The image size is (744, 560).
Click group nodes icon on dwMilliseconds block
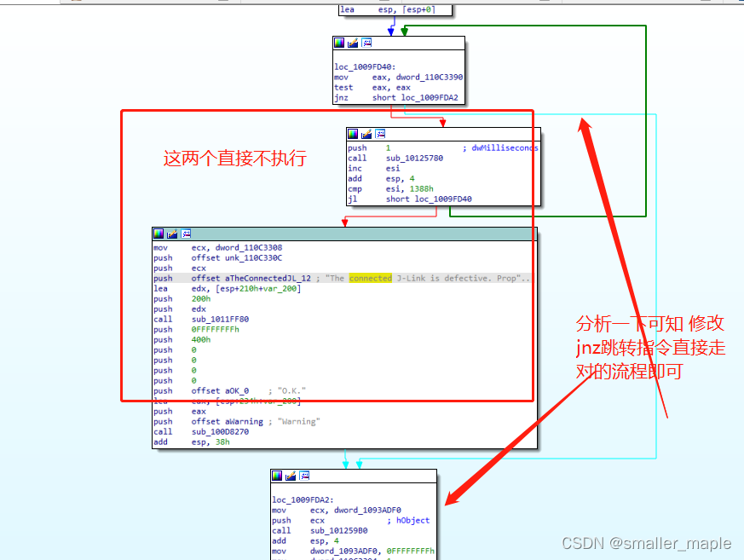click(380, 134)
